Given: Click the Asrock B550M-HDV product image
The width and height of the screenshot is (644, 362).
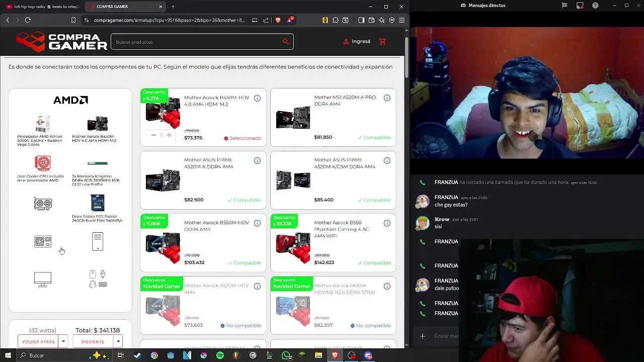Looking at the screenshot, I should point(163,247).
